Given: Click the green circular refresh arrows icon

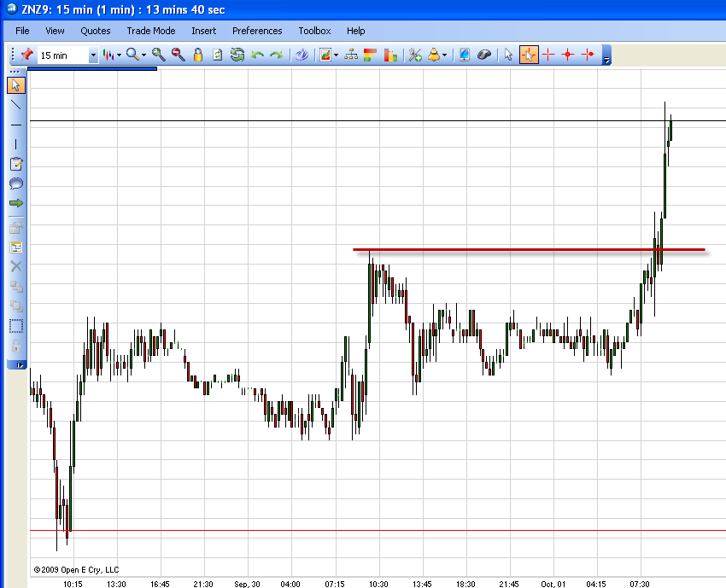Looking at the screenshot, I should tap(237, 55).
